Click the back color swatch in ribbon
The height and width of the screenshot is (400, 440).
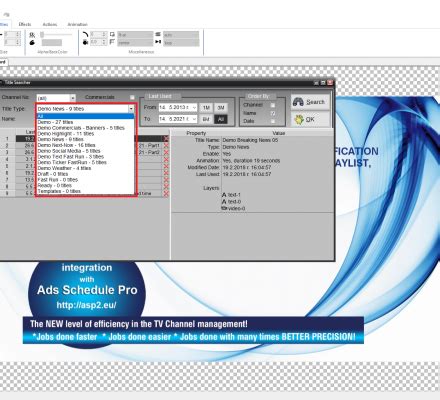52,43
